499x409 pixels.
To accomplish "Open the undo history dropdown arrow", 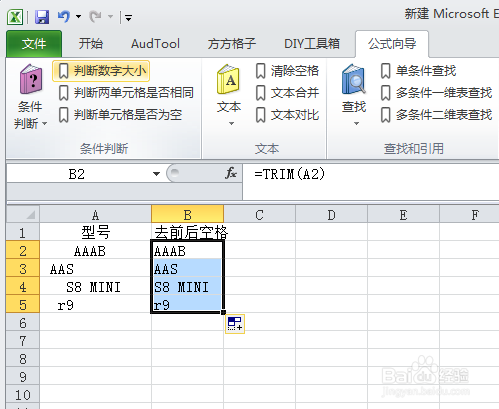I will point(79,16).
